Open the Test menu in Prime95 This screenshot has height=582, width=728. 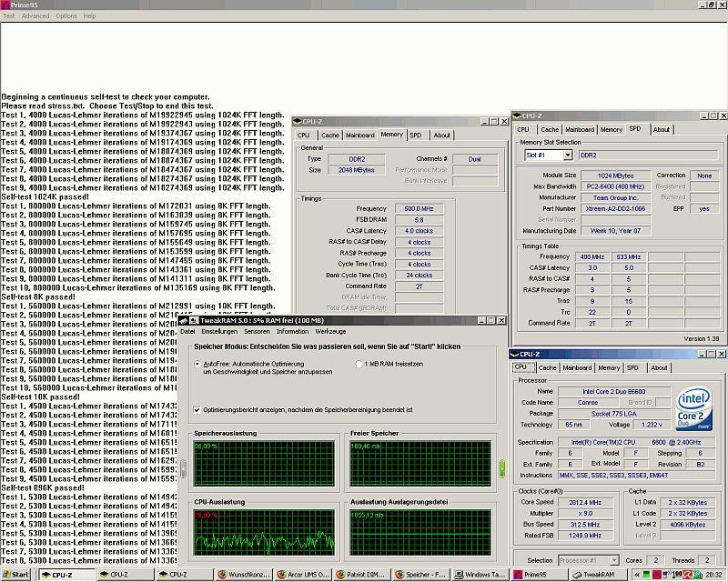coord(9,15)
